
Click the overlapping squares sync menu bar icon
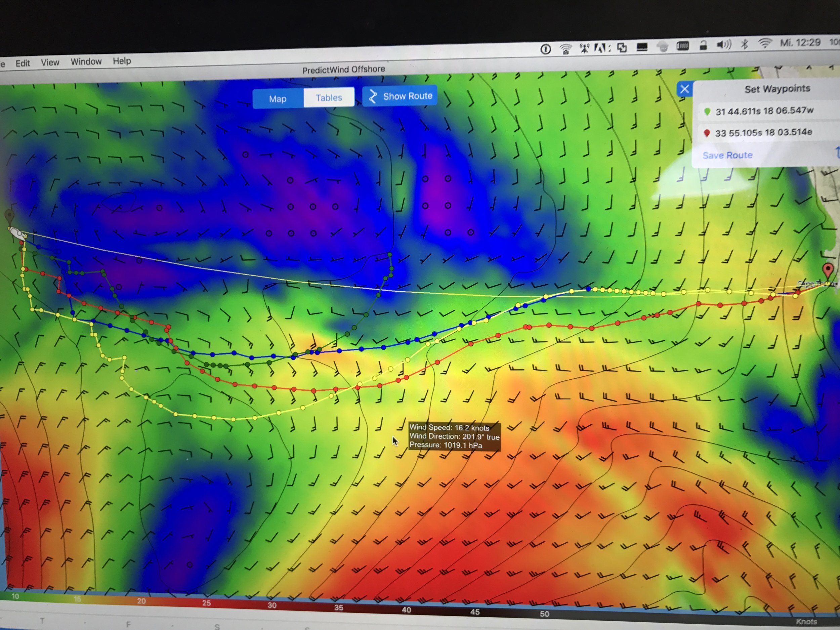[x=622, y=47]
